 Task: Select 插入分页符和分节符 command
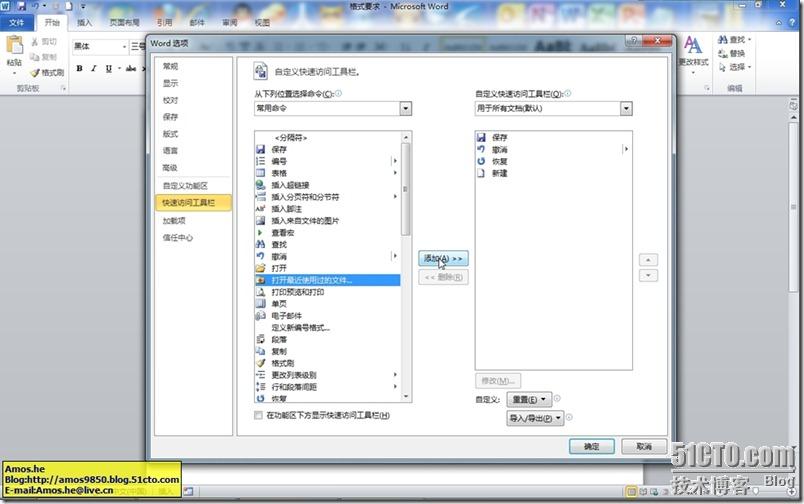click(327, 197)
